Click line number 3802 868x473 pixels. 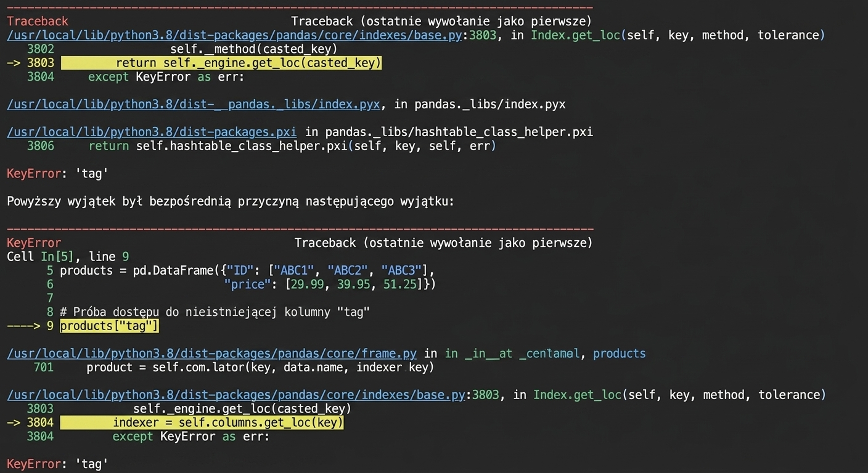tap(41, 49)
